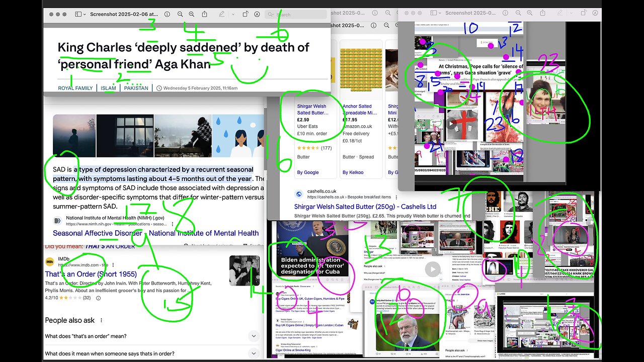Select the highlight pen in right Preview window
This screenshot has height=362, width=644.
coord(560,13)
